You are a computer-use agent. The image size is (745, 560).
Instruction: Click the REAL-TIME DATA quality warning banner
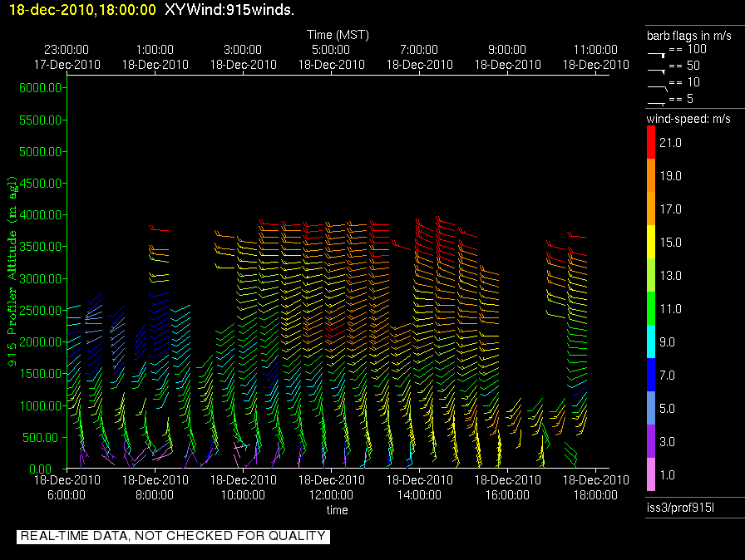[x=173, y=536]
